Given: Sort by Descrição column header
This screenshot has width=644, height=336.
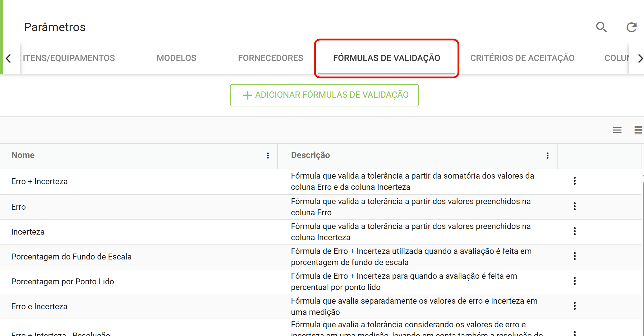Looking at the screenshot, I should 310,155.
